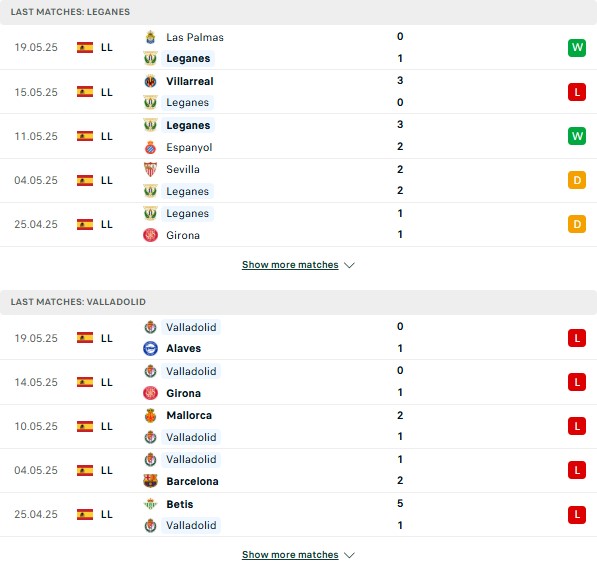Open the Girona team name in Valladolid list
The image size is (597, 573).
coord(184,393)
